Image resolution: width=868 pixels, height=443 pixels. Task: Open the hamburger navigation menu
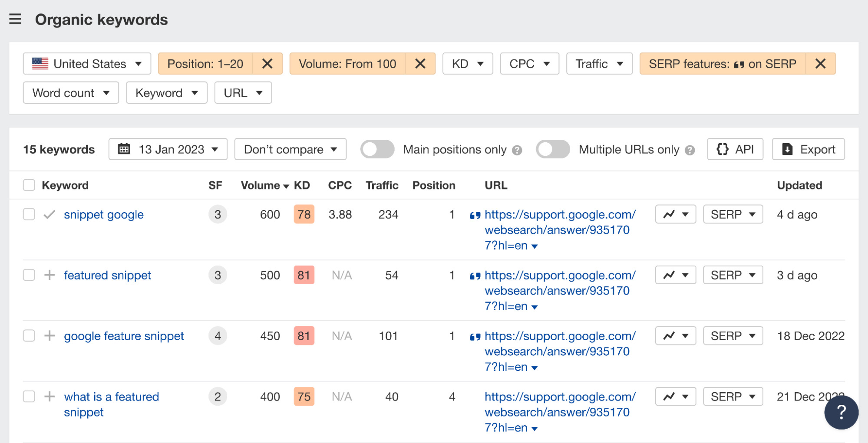[16, 19]
